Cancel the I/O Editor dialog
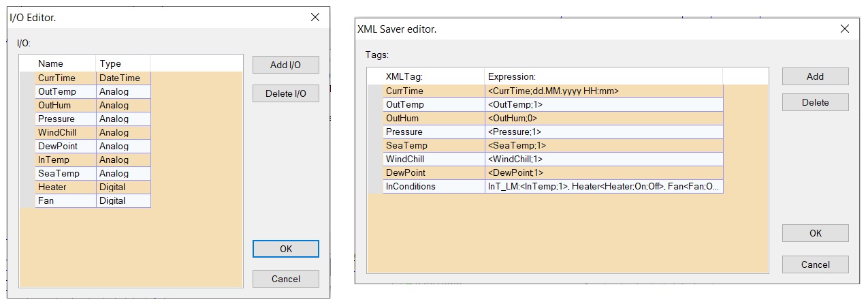868x304 pixels. coord(285,278)
